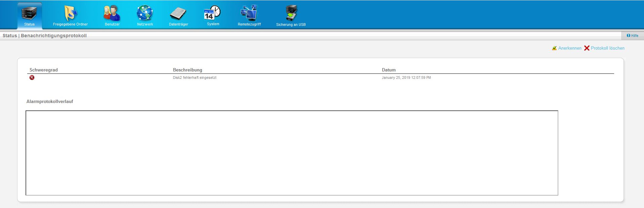This screenshot has width=644, height=208.
Task: Click the red X beside Protokoll löschen
Action: point(587,48)
